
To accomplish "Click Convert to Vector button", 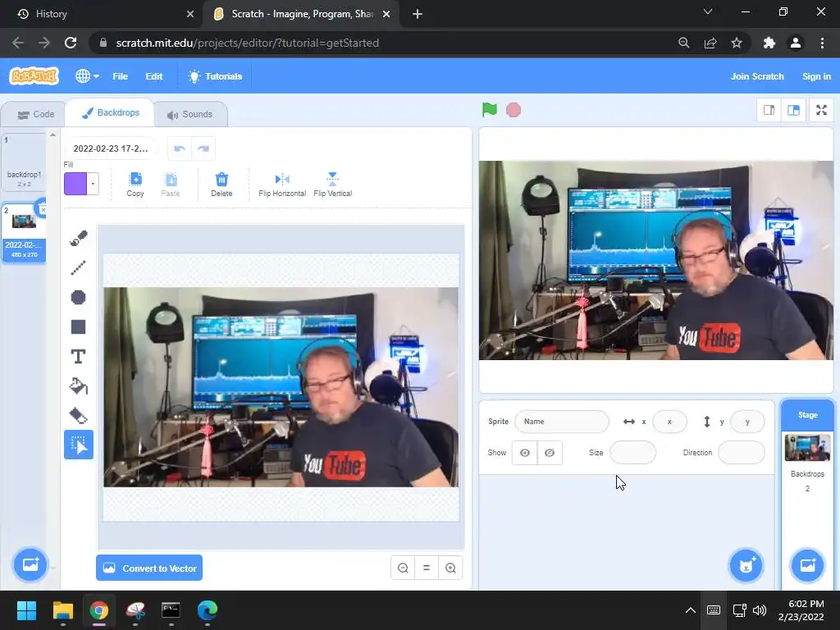I will pos(149,568).
